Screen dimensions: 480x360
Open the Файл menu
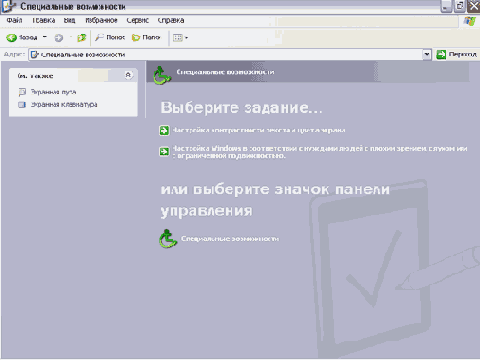click(14, 20)
